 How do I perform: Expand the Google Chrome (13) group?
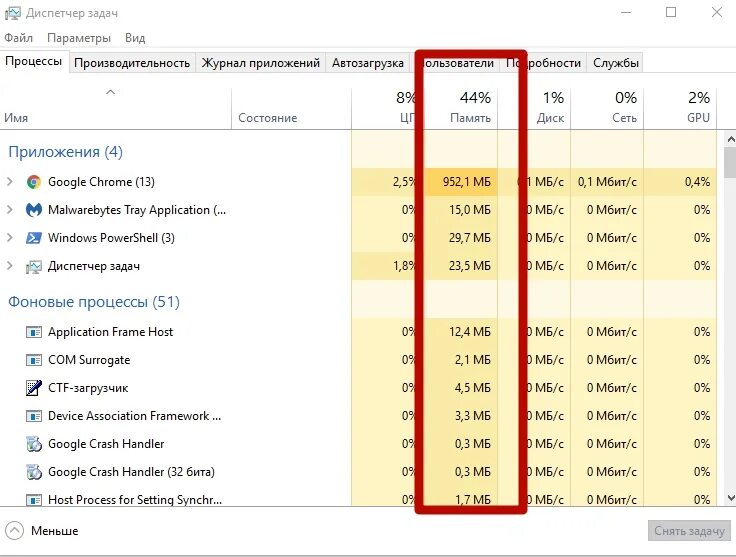click(10, 182)
